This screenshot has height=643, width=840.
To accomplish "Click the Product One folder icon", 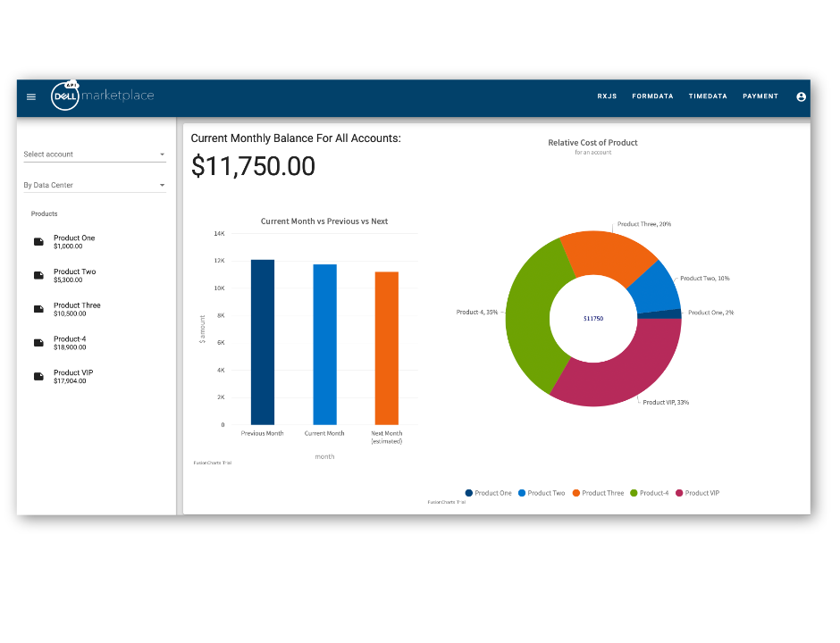I will click(38, 242).
